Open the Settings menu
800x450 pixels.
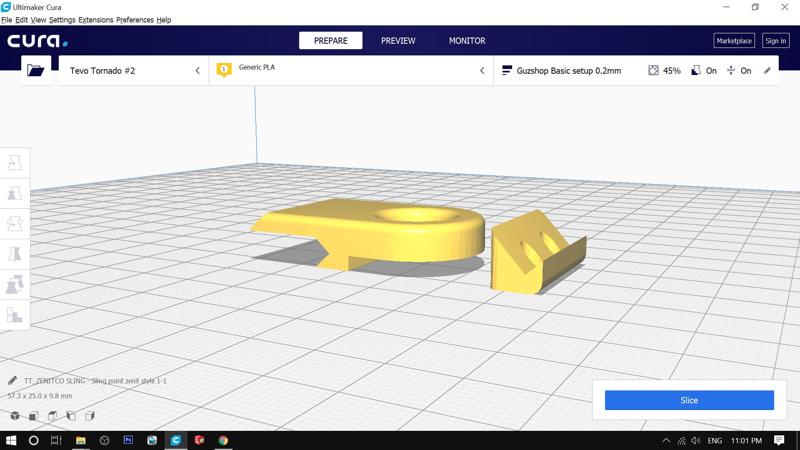[x=62, y=20]
